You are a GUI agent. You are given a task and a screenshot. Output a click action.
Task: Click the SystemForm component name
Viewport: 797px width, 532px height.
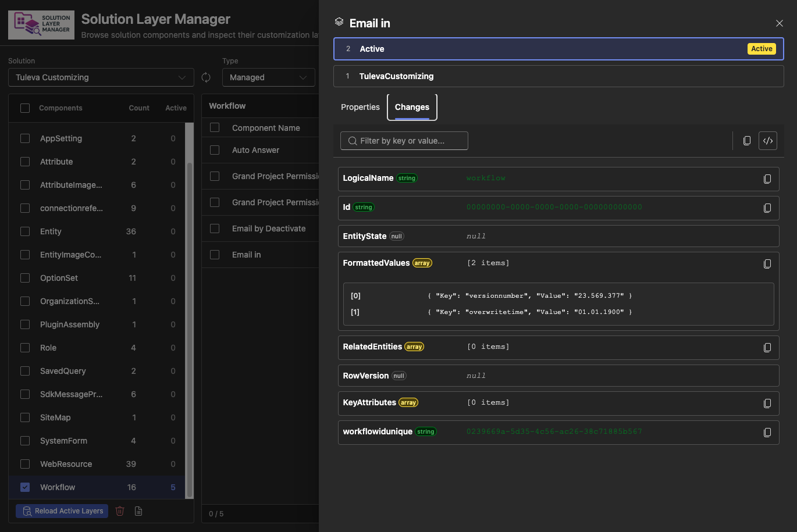point(63,441)
